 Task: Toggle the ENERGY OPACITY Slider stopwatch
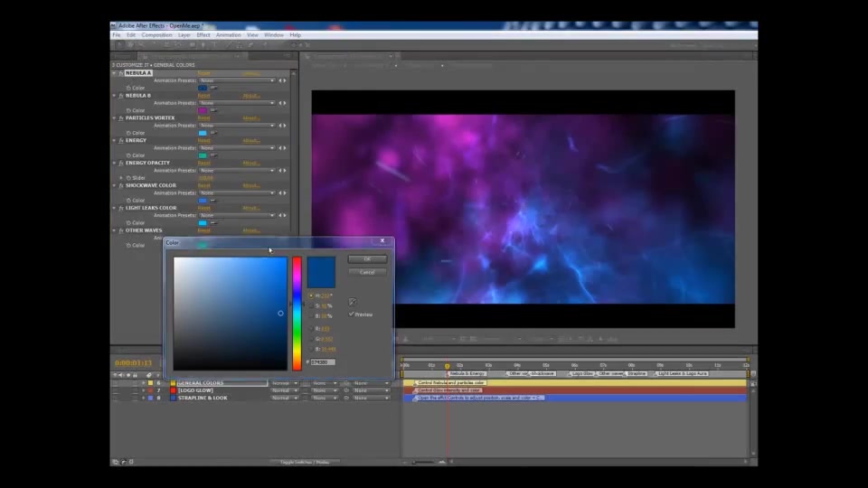pos(128,178)
